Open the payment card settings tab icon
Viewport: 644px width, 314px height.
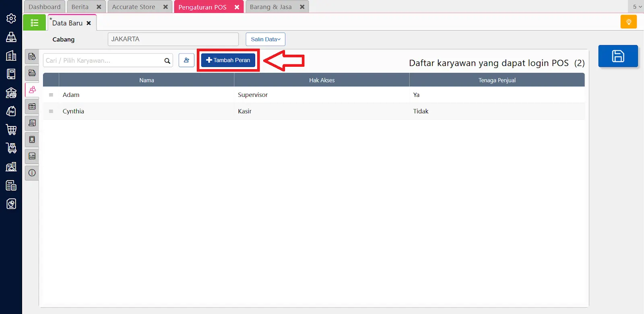pyautogui.click(x=32, y=73)
